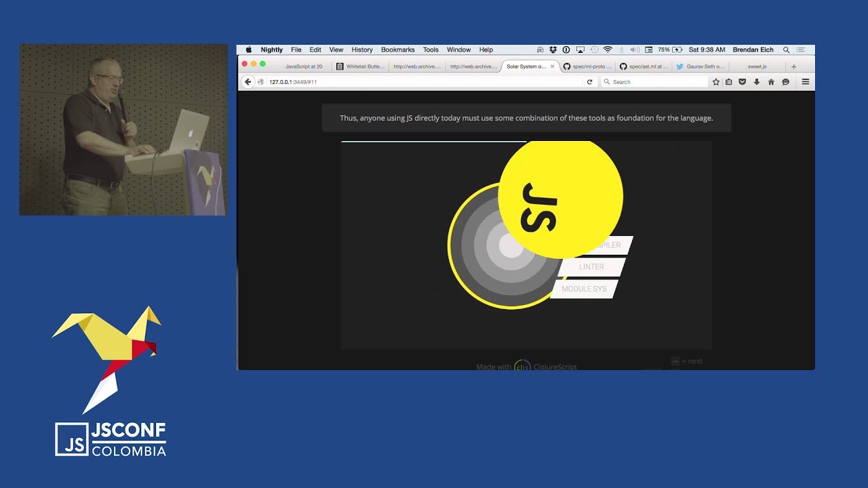Click the browser Search field
The image size is (868, 488).
(654, 82)
